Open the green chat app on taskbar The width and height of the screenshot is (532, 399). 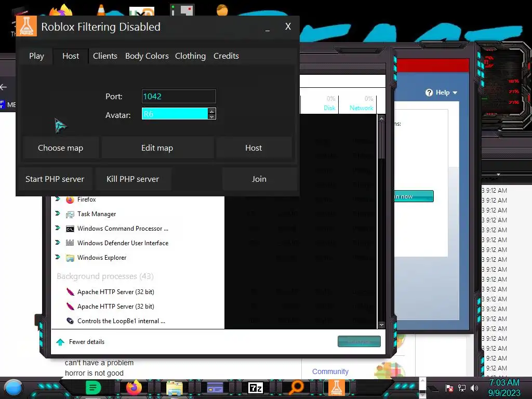pos(93,388)
